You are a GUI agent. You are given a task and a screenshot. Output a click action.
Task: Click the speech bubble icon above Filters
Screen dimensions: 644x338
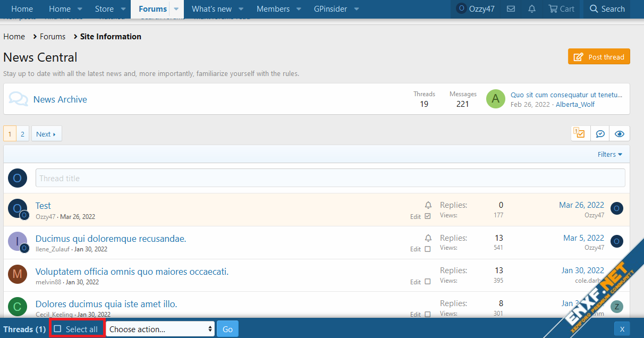pos(600,134)
